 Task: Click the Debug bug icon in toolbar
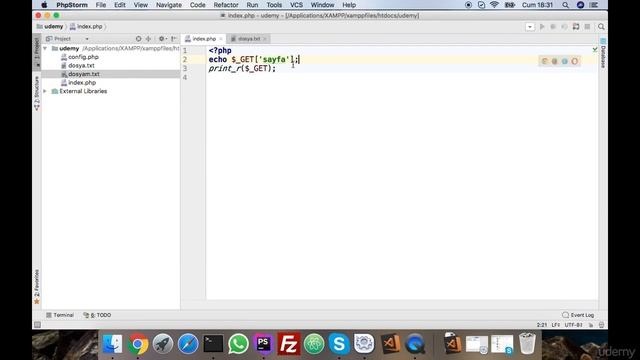click(553, 27)
